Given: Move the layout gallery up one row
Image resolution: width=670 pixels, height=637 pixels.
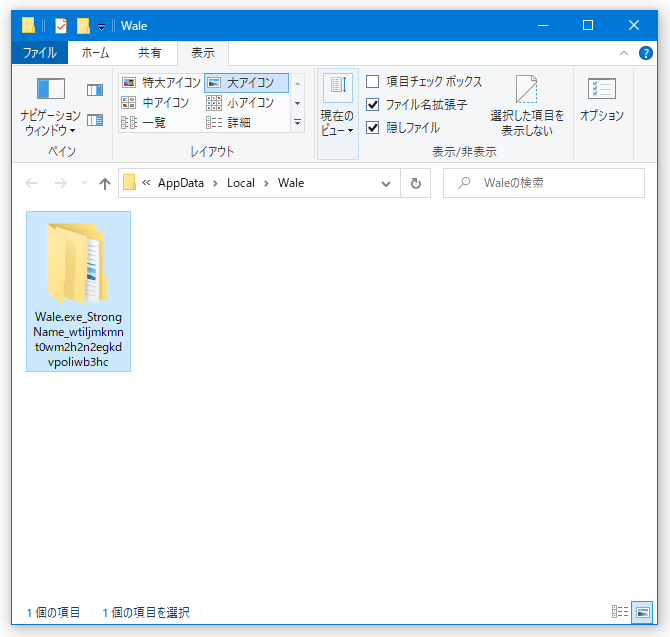Looking at the screenshot, I should (297, 83).
